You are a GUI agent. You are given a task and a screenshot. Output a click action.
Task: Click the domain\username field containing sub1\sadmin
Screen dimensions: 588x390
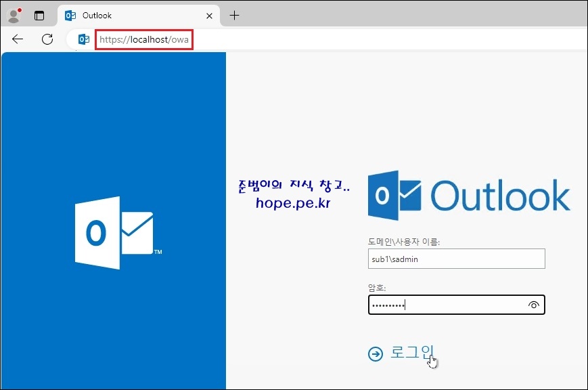tap(456, 259)
